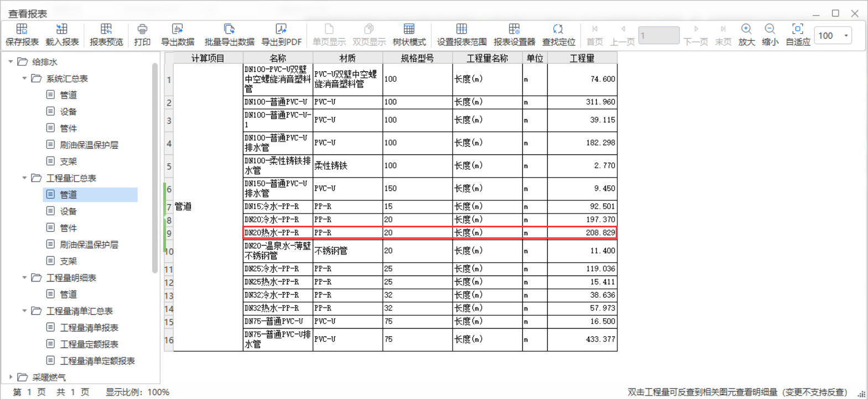Click the DN15冷水-PP-R name cell
Screen dimensions: 868x400
278,206
